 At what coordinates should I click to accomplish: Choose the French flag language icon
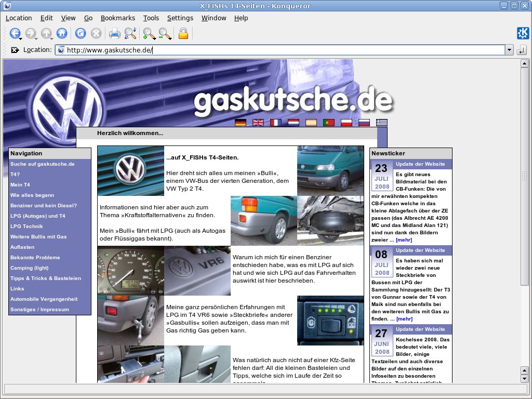pos(275,123)
